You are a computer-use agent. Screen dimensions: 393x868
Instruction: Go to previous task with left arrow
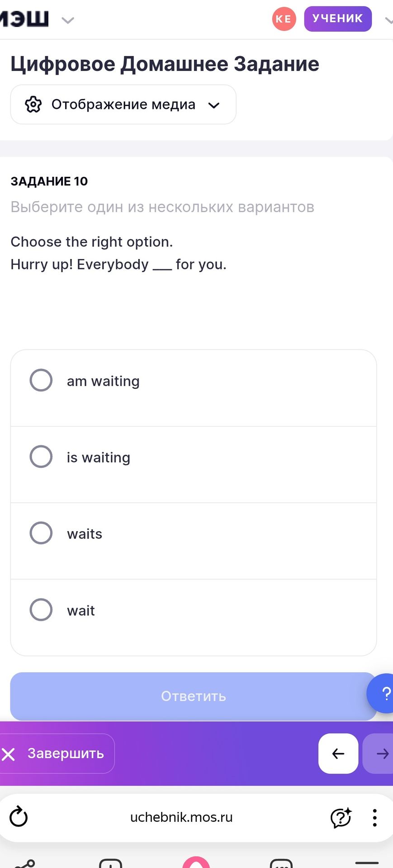pyautogui.click(x=338, y=753)
